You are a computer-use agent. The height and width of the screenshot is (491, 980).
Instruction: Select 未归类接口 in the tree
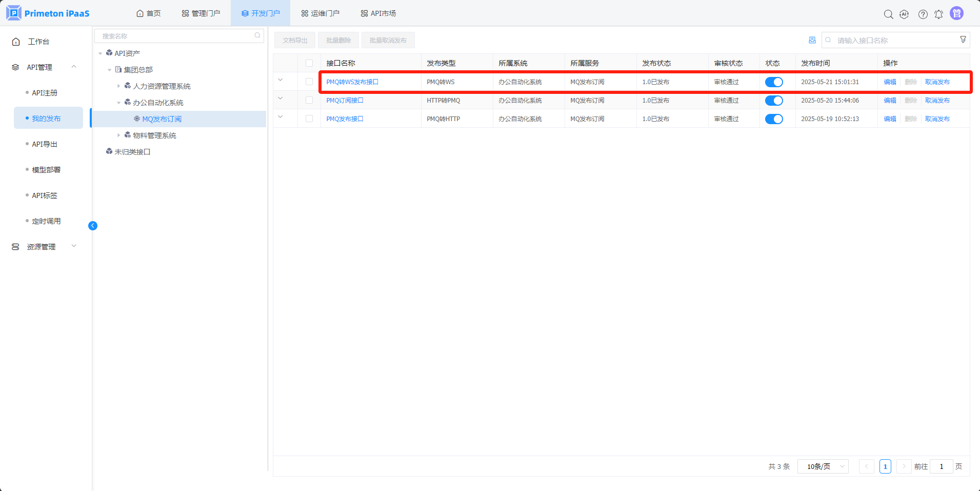pos(132,152)
